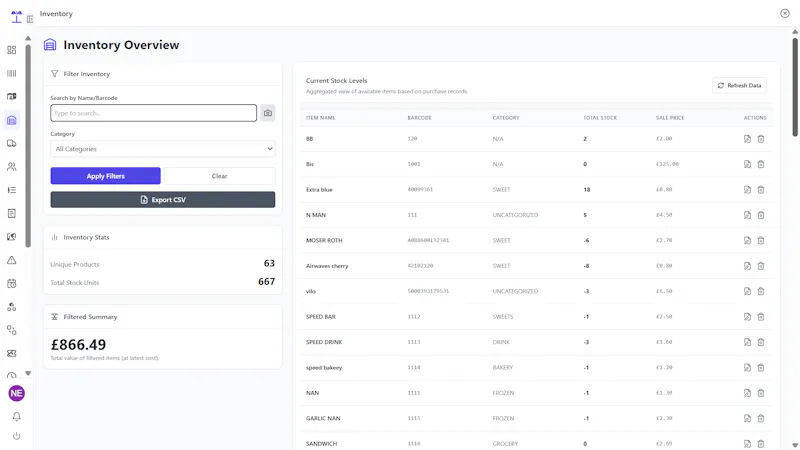Edit the Extra blue item
Image resolution: width=800 pixels, height=450 pixels.
(x=747, y=190)
